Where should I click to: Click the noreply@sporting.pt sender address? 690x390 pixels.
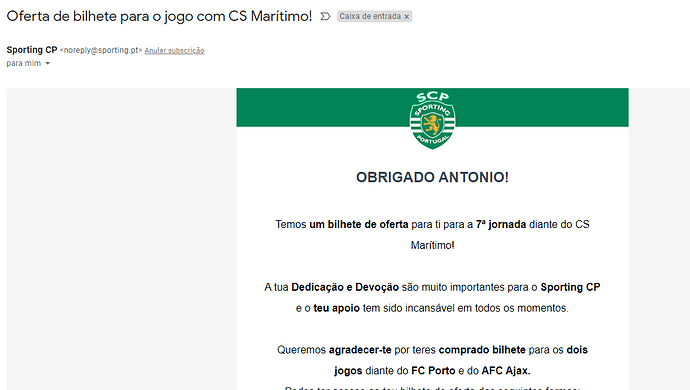pyautogui.click(x=101, y=50)
